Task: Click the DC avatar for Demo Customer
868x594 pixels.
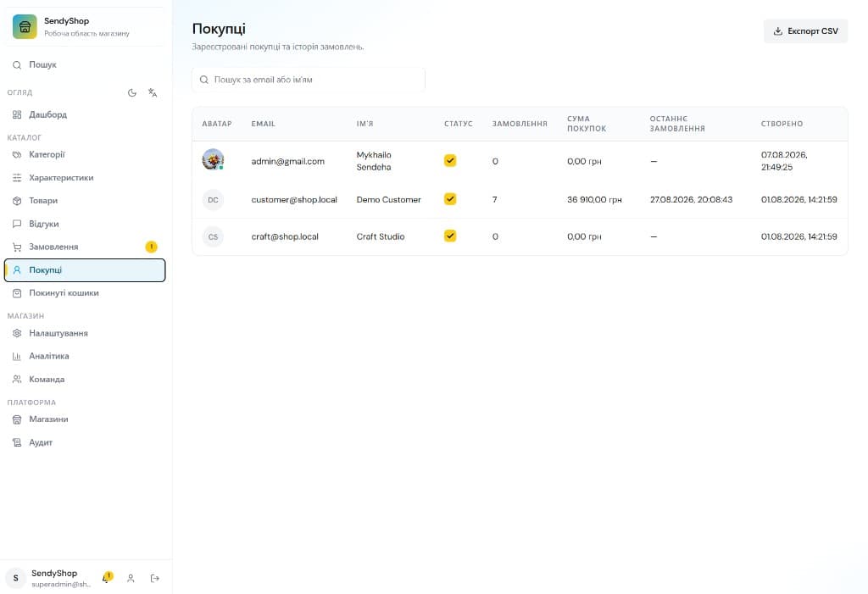Action: tap(213, 200)
